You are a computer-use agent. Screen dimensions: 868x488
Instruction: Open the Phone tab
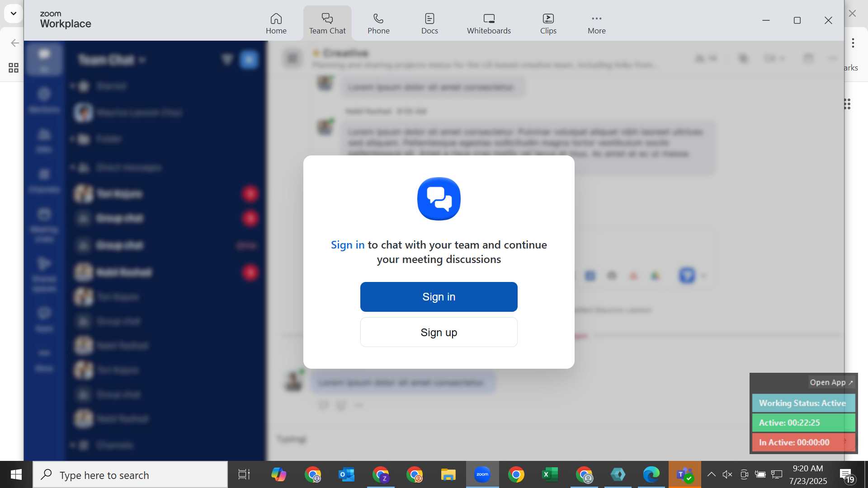[378, 23]
